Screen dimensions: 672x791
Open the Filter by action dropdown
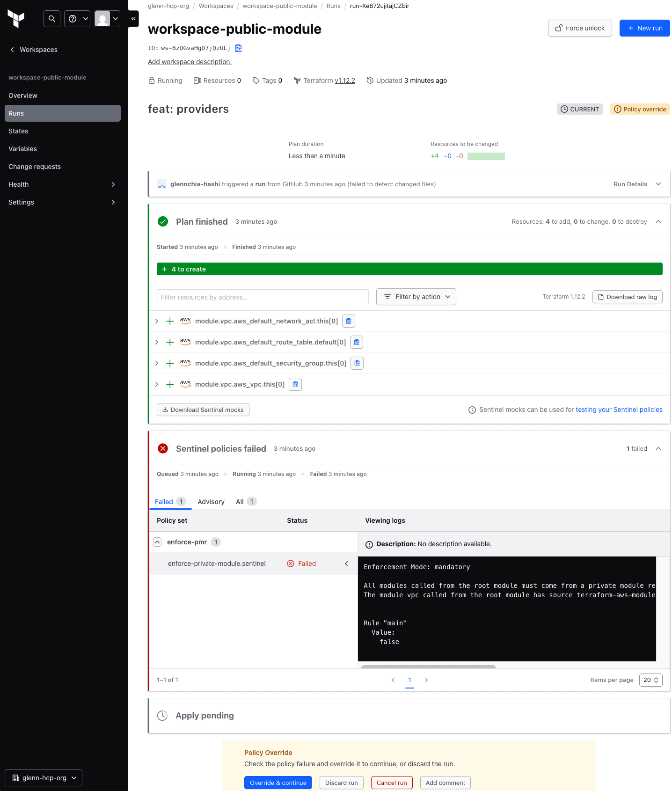pos(416,297)
